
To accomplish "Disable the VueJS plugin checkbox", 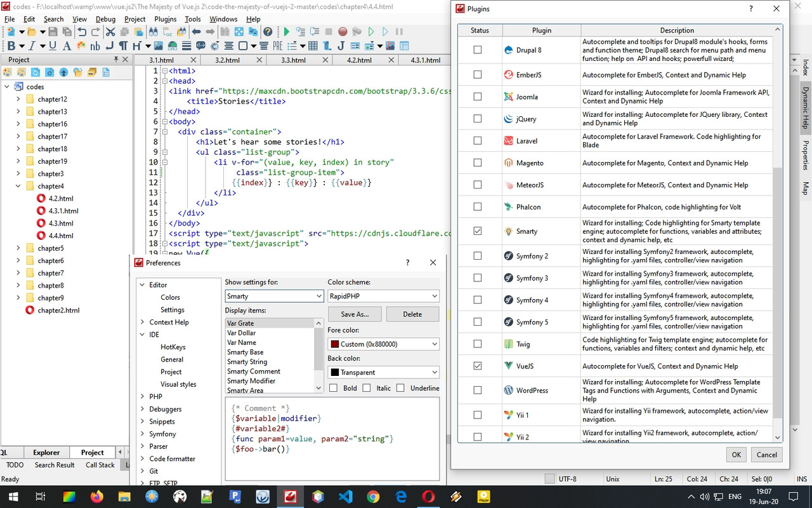I will 478,366.
